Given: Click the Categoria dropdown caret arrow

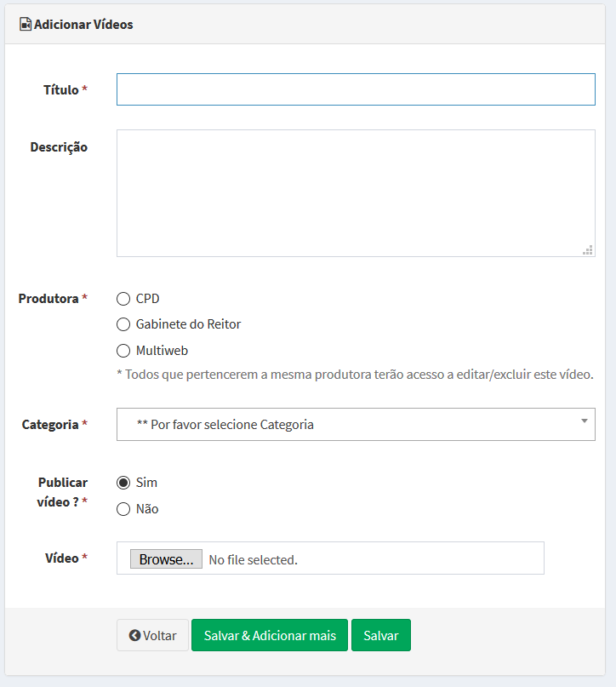Looking at the screenshot, I should pos(584,421).
